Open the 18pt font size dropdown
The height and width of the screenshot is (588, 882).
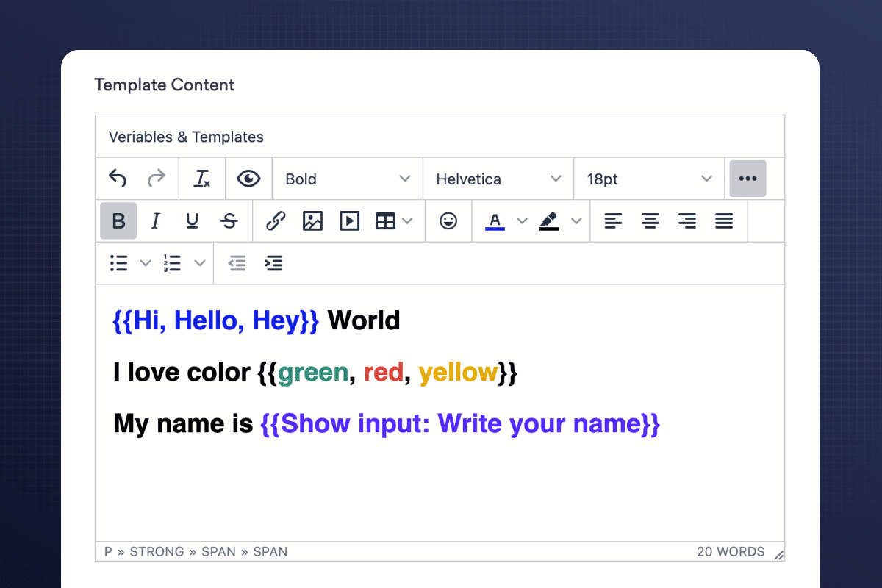(649, 179)
